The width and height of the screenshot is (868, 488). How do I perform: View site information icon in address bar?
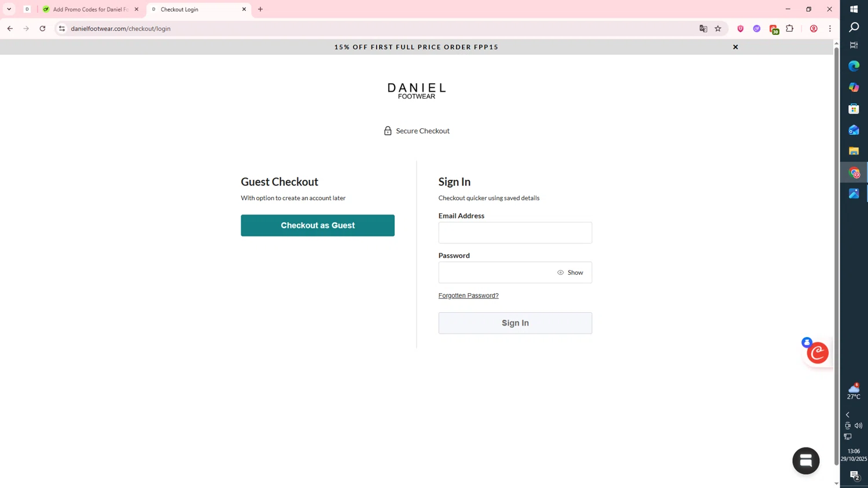click(62, 28)
